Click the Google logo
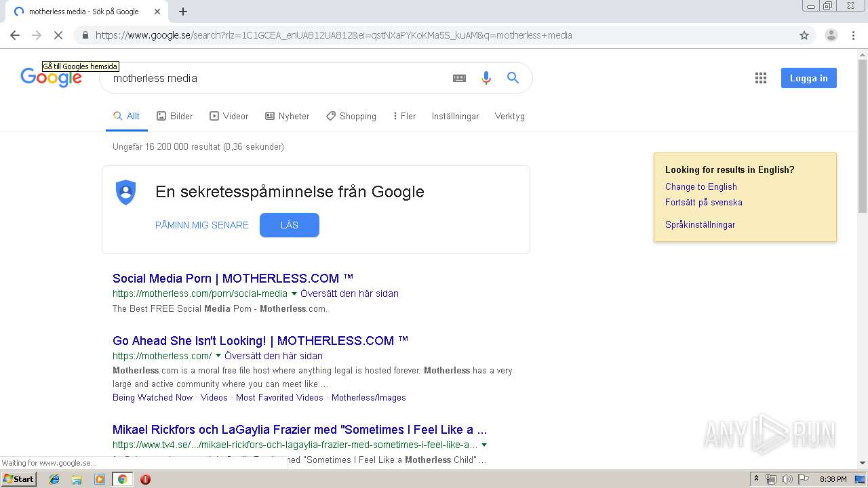868x488 pixels. point(51,77)
